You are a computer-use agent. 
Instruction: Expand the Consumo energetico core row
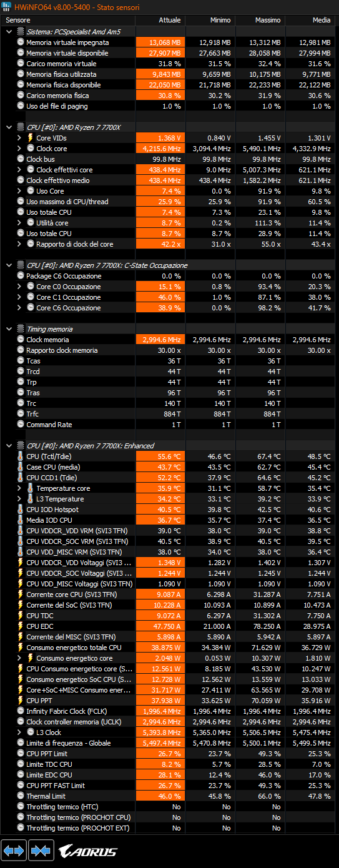(x=21, y=658)
